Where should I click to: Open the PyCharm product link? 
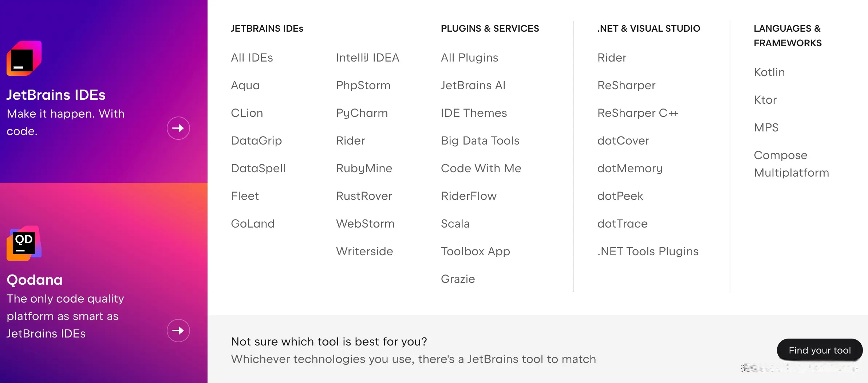(362, 113)
